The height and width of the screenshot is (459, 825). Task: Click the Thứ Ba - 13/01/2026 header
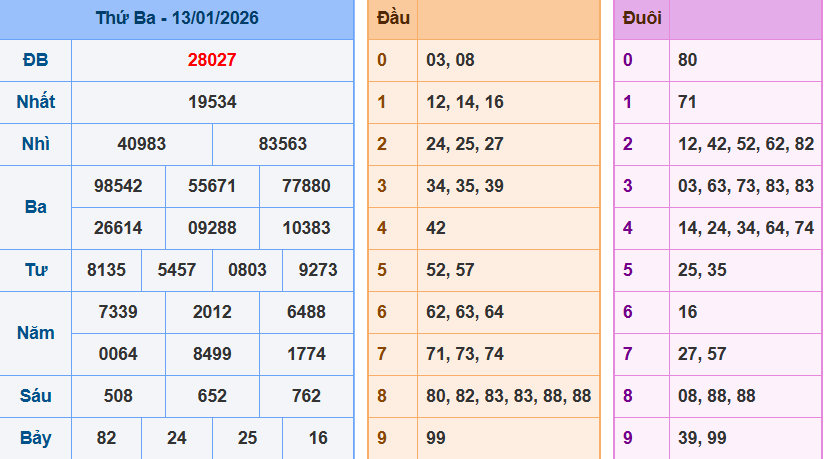pos(176,19)
